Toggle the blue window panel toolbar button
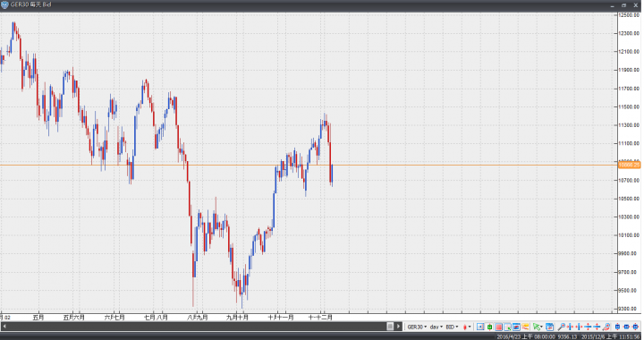 click(x=517, y=327)
